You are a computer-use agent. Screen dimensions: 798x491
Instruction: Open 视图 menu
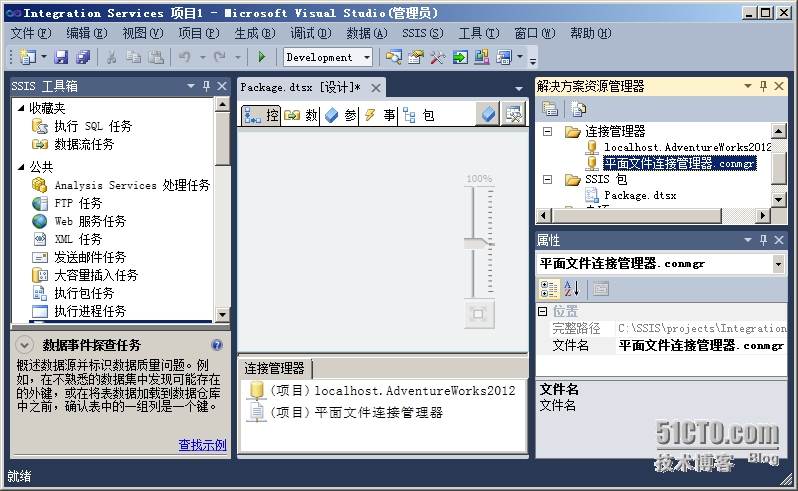[142, 33]
